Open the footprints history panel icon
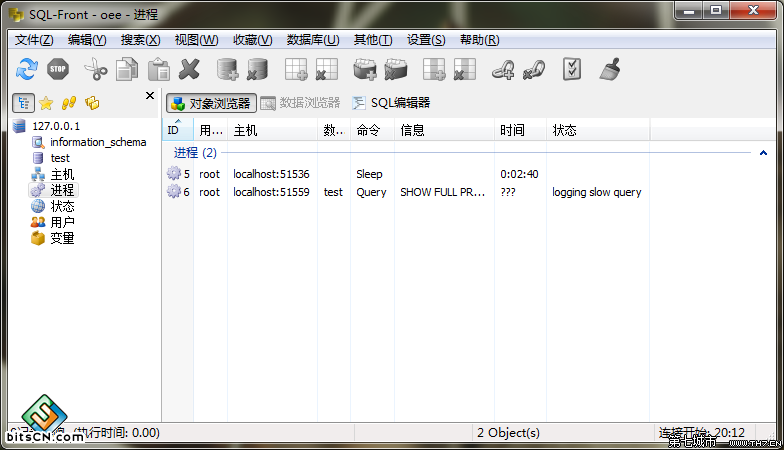784x450 pixels. coord(69,103)
